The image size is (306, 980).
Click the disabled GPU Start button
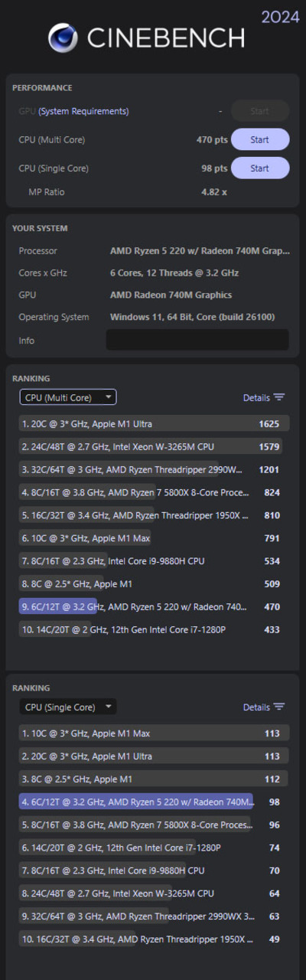260,111
